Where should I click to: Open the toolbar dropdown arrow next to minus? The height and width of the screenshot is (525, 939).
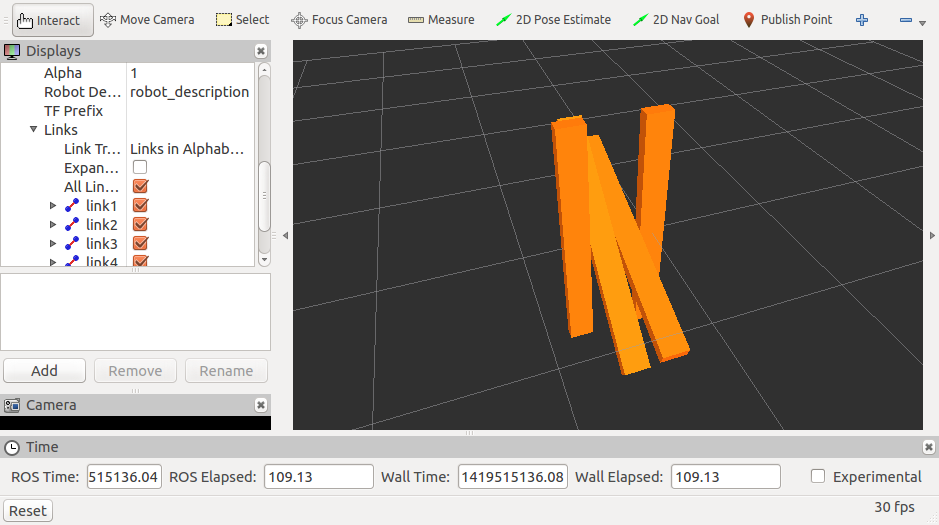pyautogui.click(x=922, y=23)
